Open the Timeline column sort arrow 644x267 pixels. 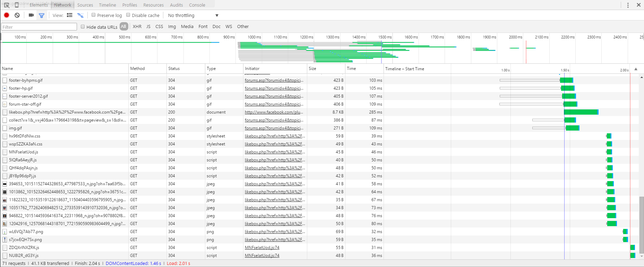tap(636, 69)
